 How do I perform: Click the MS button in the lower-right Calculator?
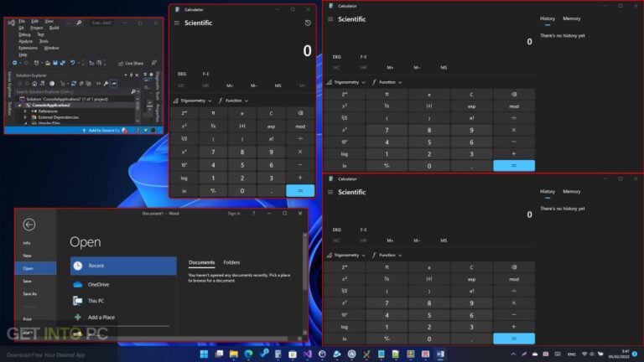pyautogui.click(x=444, y=240)
